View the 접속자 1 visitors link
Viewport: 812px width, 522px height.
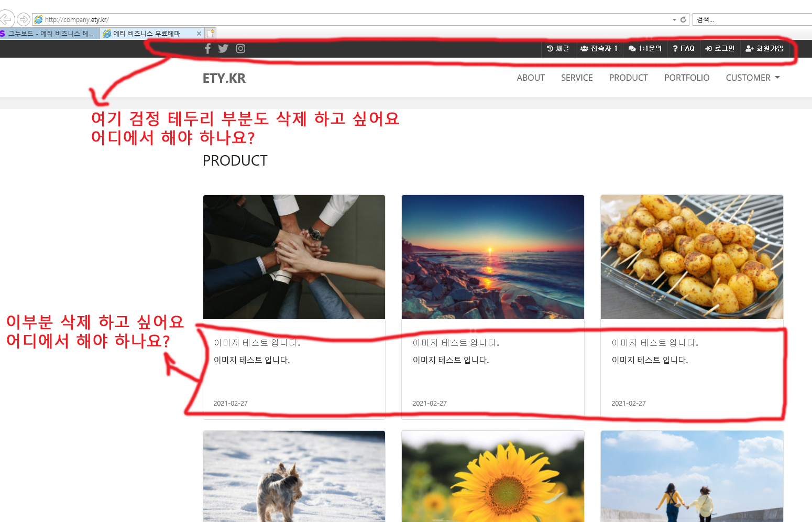click(599, 49)
